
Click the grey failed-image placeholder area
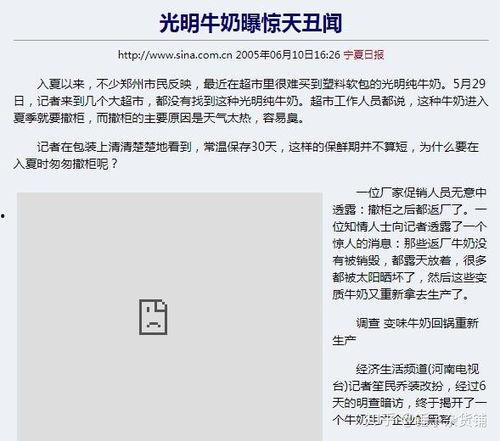point(170,316)
